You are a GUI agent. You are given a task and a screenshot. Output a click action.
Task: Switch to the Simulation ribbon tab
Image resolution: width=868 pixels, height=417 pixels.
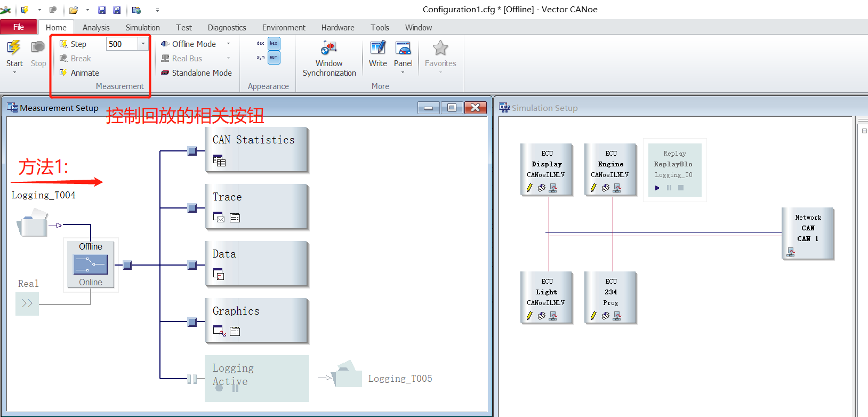point(142,27)
